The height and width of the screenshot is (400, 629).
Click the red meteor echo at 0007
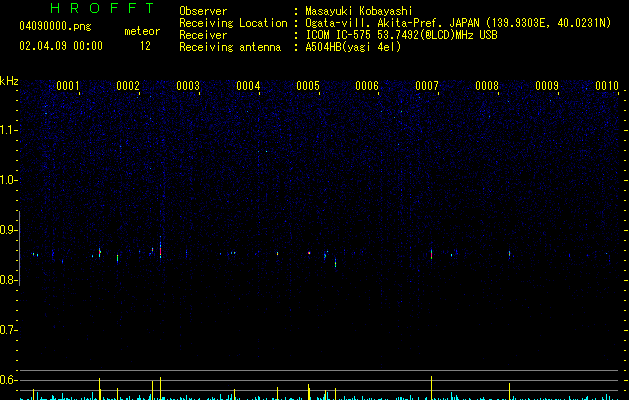coord(432,254)
